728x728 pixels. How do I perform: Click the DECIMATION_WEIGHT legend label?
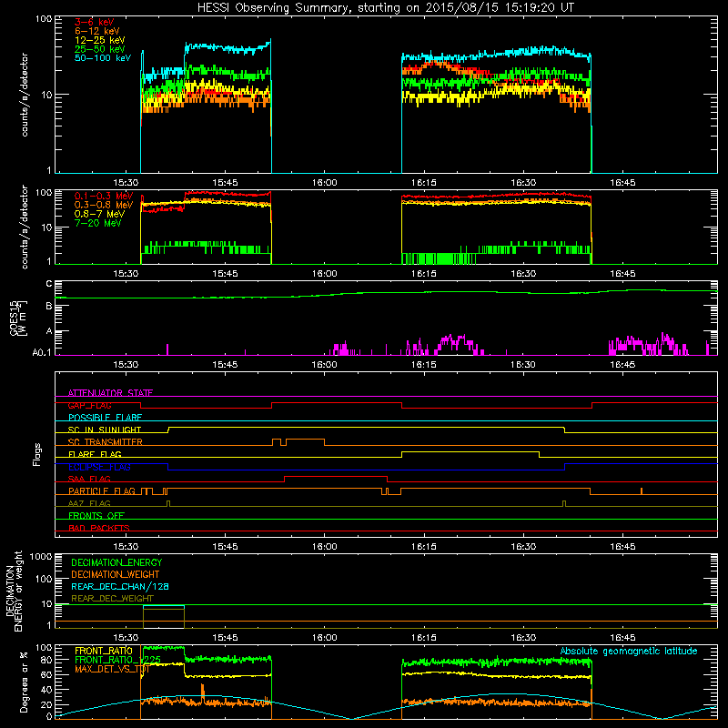click(116, 574)
